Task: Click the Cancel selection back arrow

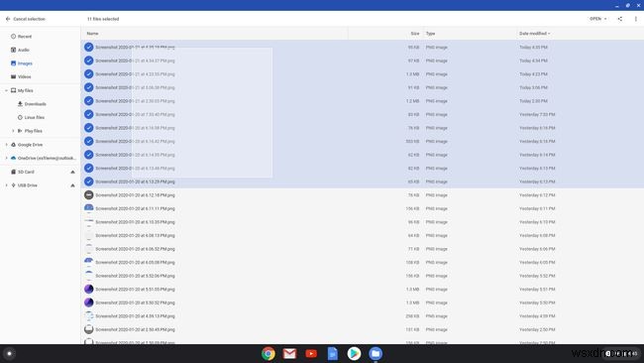Action: coord(8,19)
